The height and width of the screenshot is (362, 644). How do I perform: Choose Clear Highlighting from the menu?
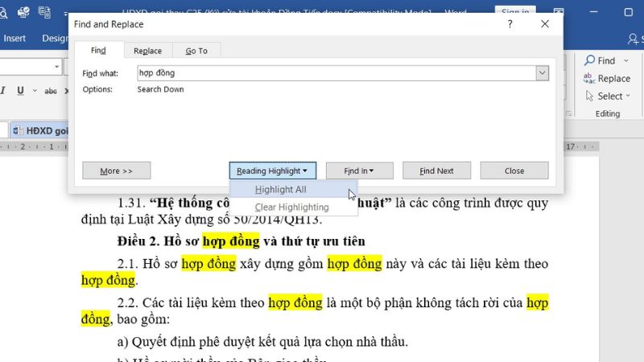coord(293,208)
